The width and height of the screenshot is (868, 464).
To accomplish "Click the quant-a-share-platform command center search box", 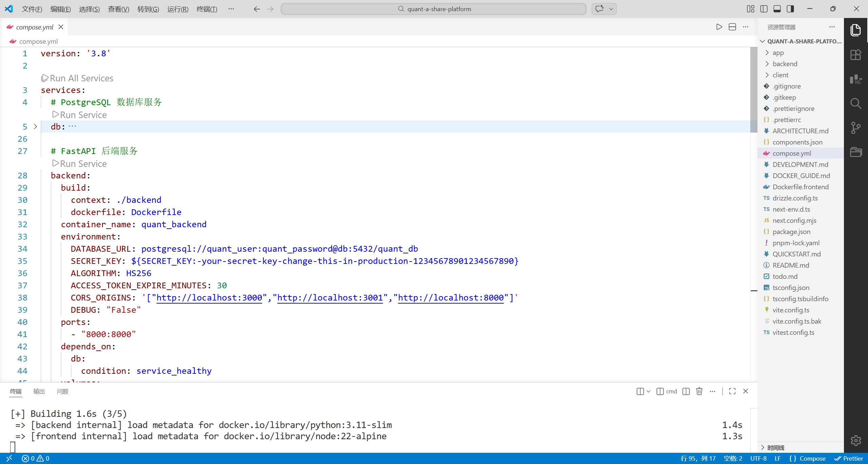I will (x=433, y=9).
